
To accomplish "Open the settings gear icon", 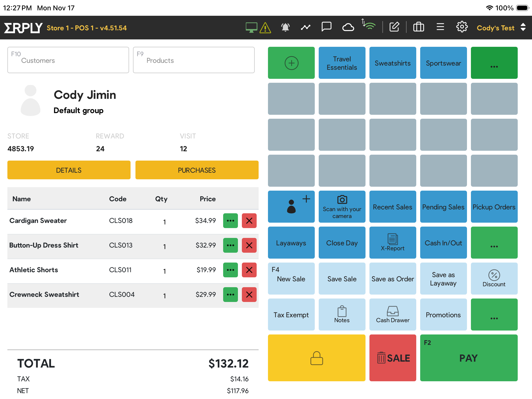I will pyautogui.click(x=462, y=27).
